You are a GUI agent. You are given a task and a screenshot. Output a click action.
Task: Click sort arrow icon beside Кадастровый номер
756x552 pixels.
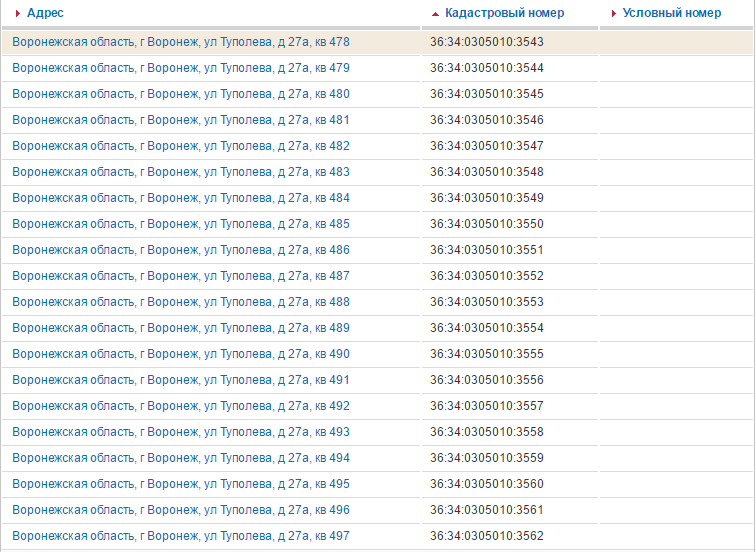435,14
